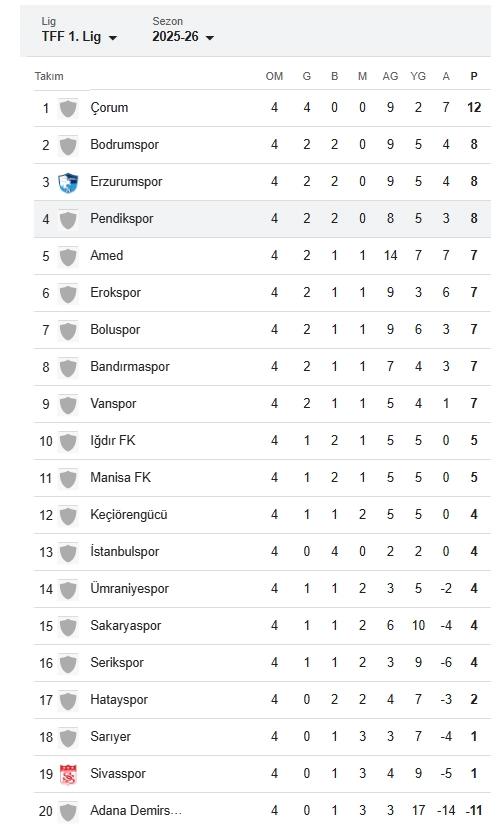Image resolution: width=491 pixels, height=834 pixels.
Task: Open the 2025-26 season dropdown
Action: tap(183, 37)
